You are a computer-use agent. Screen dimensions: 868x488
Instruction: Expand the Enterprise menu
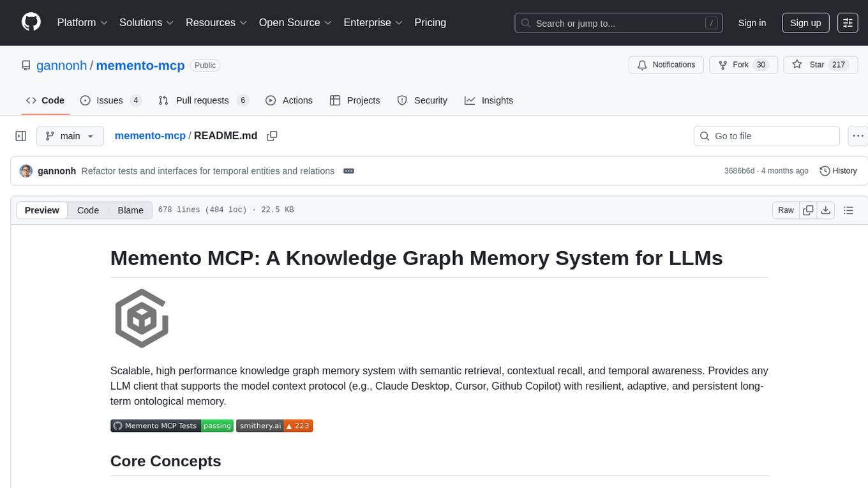point(373,22)
